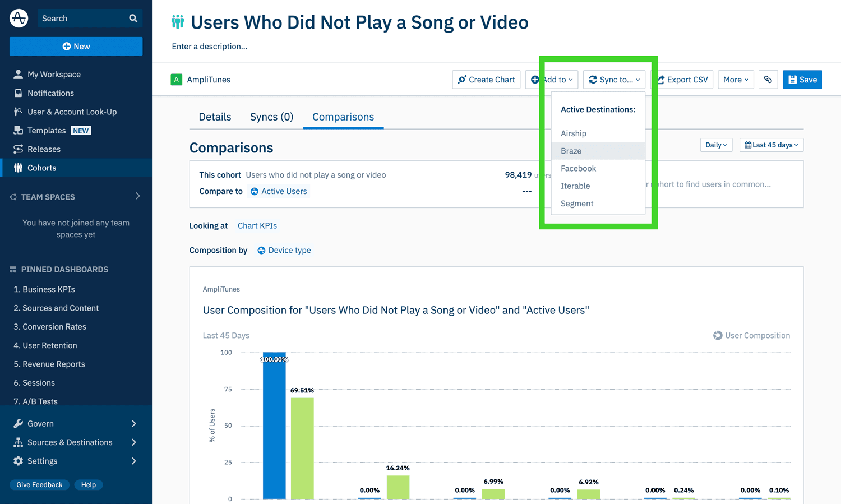
Task: Click the copy link icon button
Action: (768, 80)
